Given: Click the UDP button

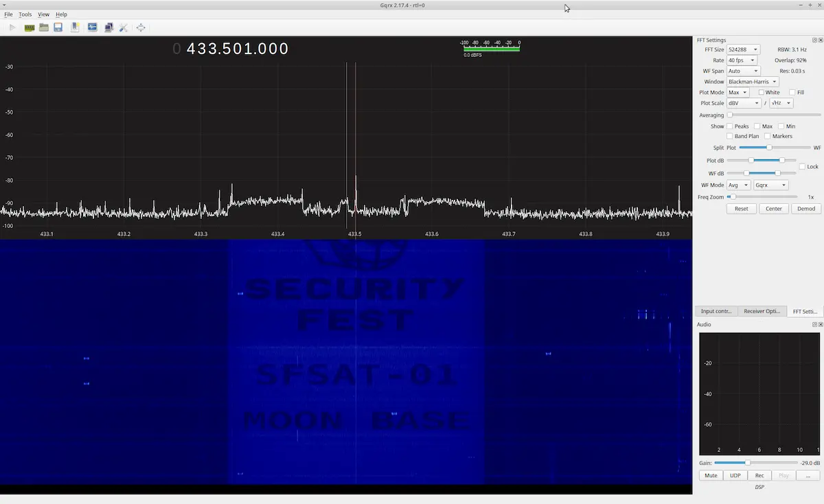Looking at the screenshot, I should pyautogui.click(x=735, y=475).
